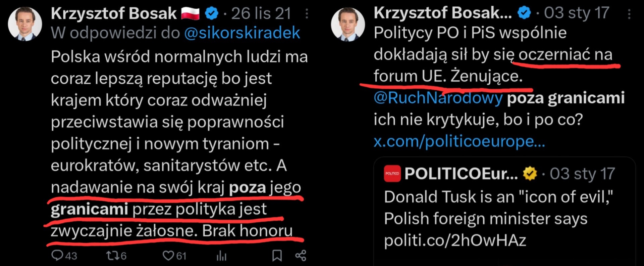Click the right Krzysztof Bosak display name
644x266 pixels.
[442, 13]
